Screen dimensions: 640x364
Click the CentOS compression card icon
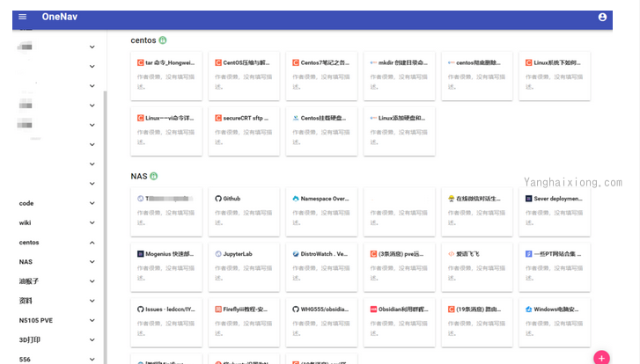tap(218, 62)
